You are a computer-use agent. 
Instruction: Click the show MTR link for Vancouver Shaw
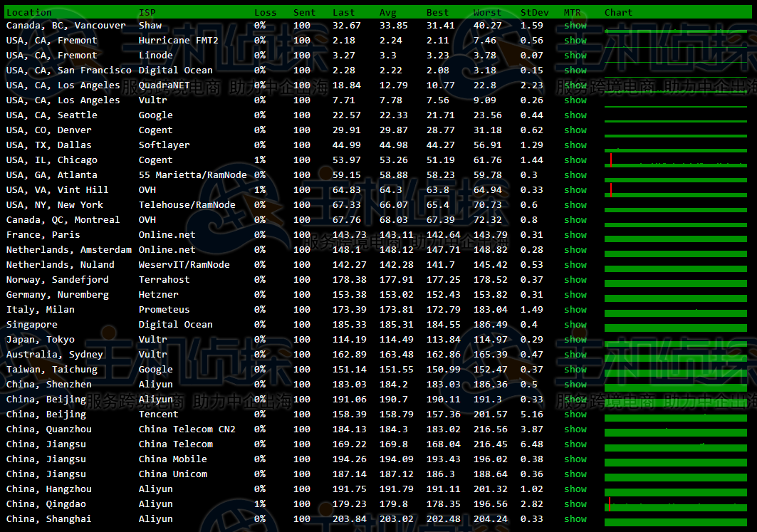575,26
